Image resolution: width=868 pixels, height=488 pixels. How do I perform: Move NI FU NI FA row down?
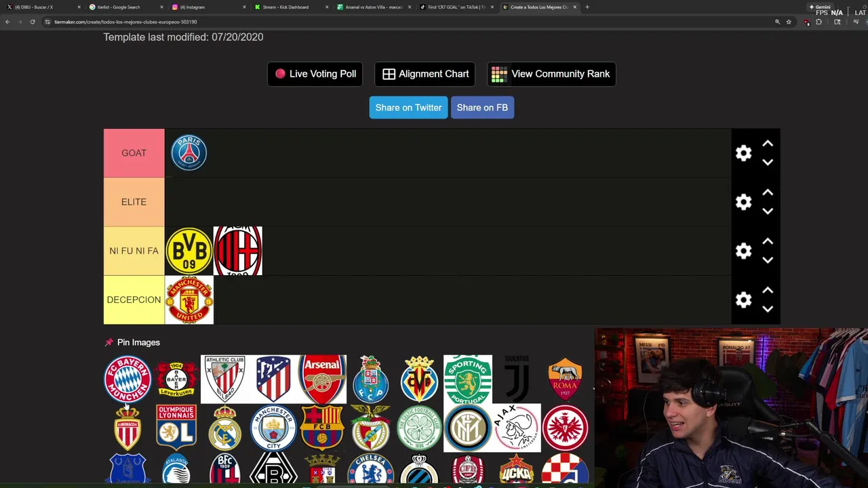click(768, 260)
